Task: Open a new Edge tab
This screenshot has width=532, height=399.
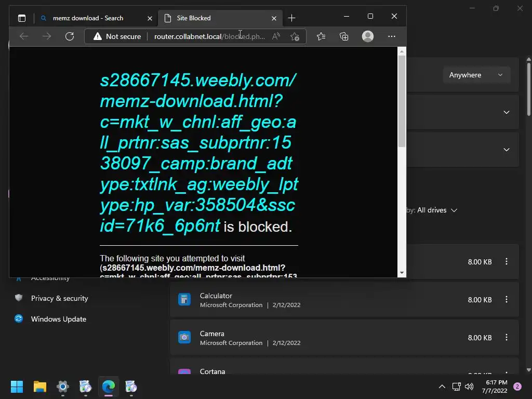Action: [291, 18]
